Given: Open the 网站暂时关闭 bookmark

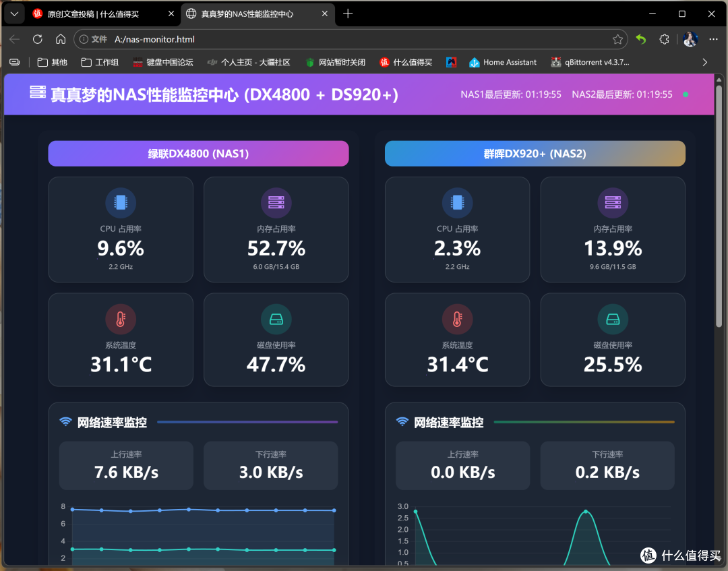Looking at the screenshot, I should click(x=335, y=62).
